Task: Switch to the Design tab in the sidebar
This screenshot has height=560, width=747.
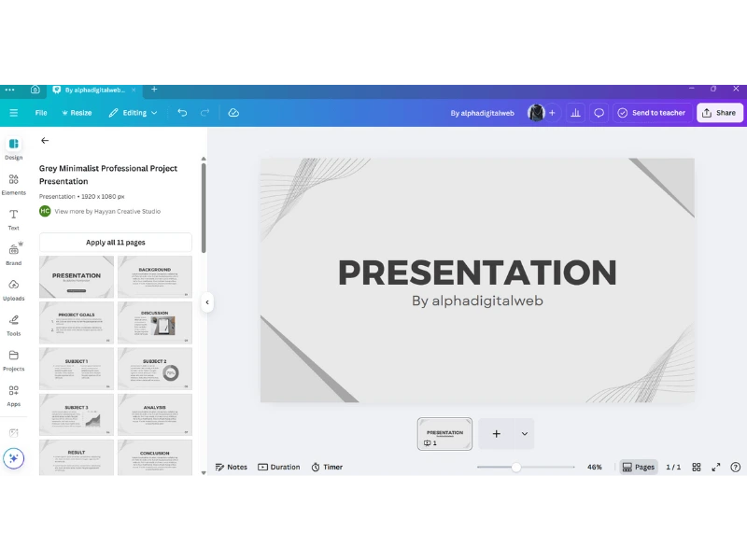Action: (x=13, y=147)
